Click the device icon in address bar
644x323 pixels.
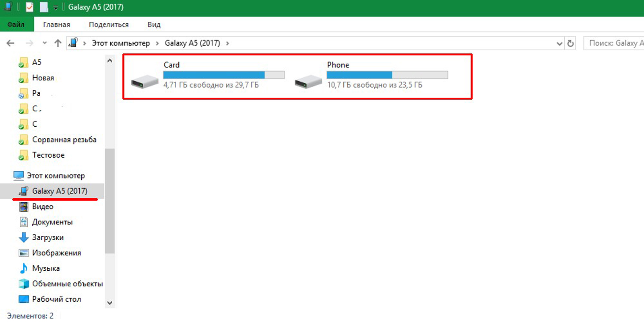point(73,43)
